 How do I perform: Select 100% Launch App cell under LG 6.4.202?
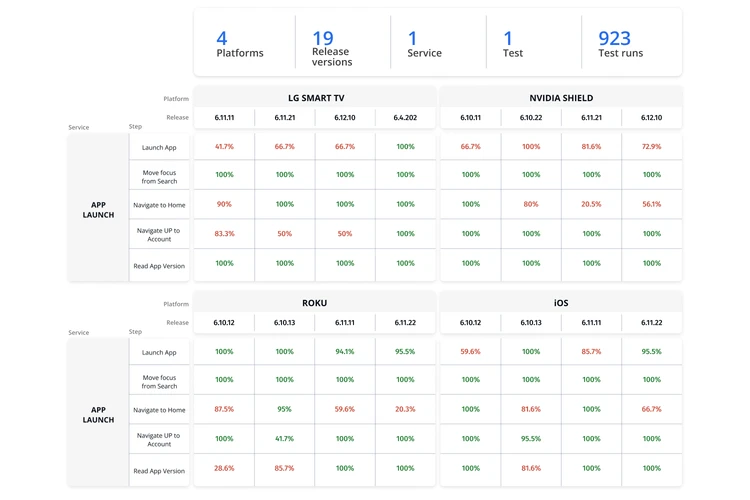tap(405, 146)
